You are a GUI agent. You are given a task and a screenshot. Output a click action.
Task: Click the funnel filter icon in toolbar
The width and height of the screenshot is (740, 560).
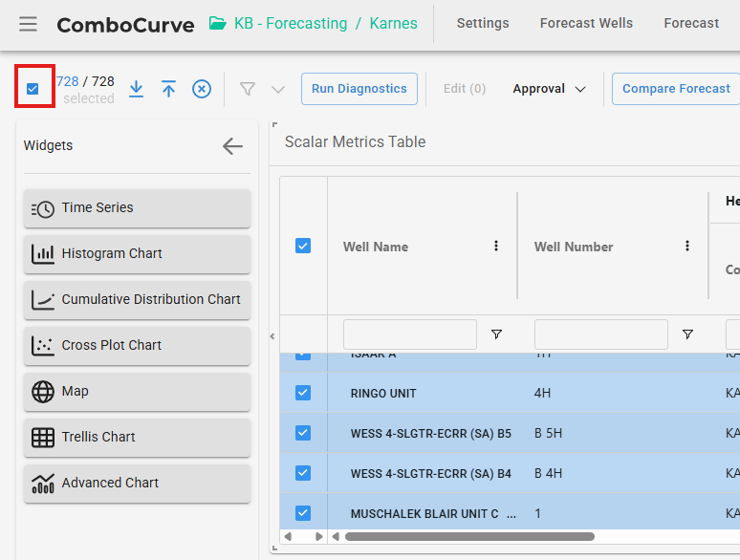point(248,89)
